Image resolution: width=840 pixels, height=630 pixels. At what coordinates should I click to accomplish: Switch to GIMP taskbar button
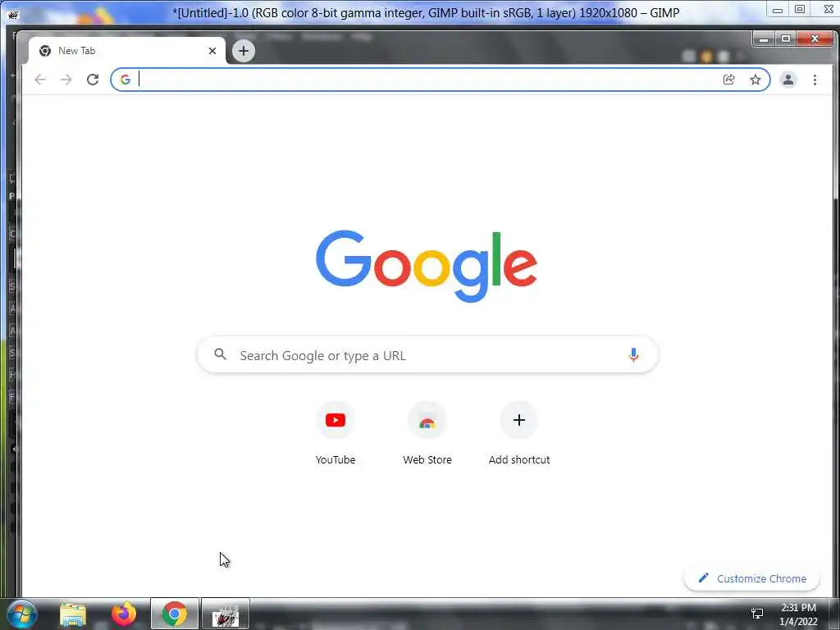(x=226, y=614)
